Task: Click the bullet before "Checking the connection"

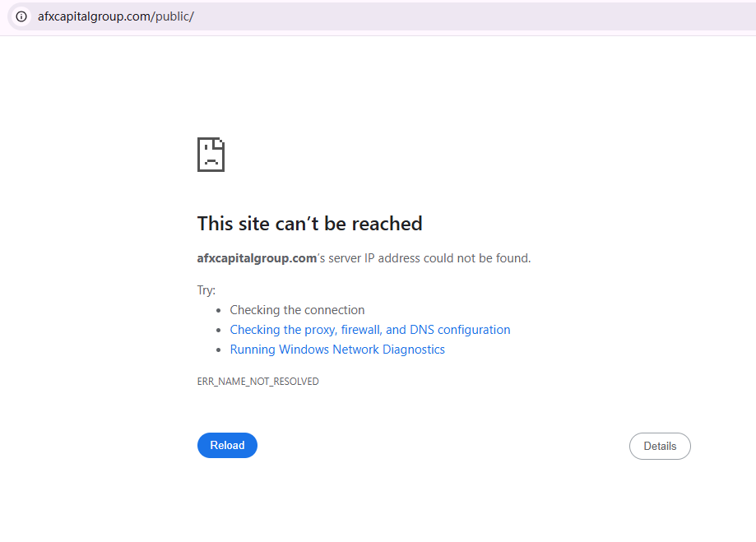Action: [219, 311]
